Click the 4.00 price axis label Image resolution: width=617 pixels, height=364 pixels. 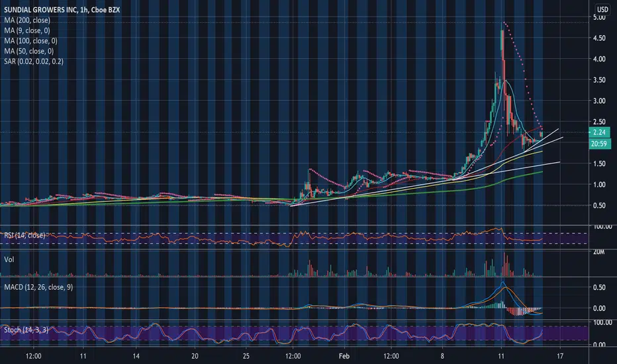599,59
